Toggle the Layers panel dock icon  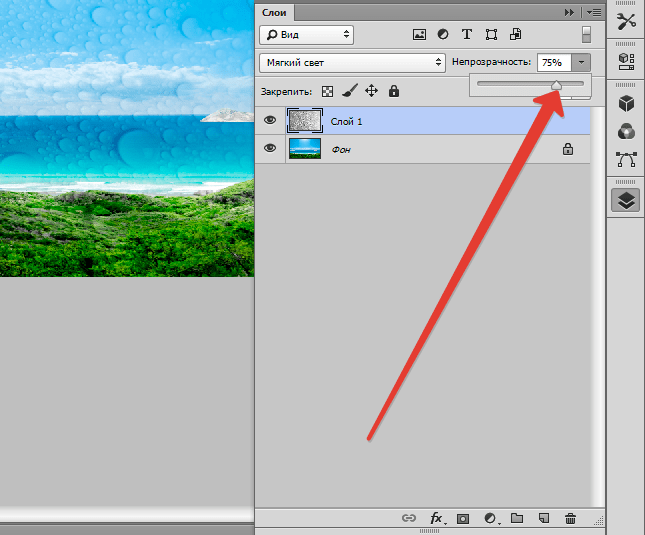click(626, 201)
